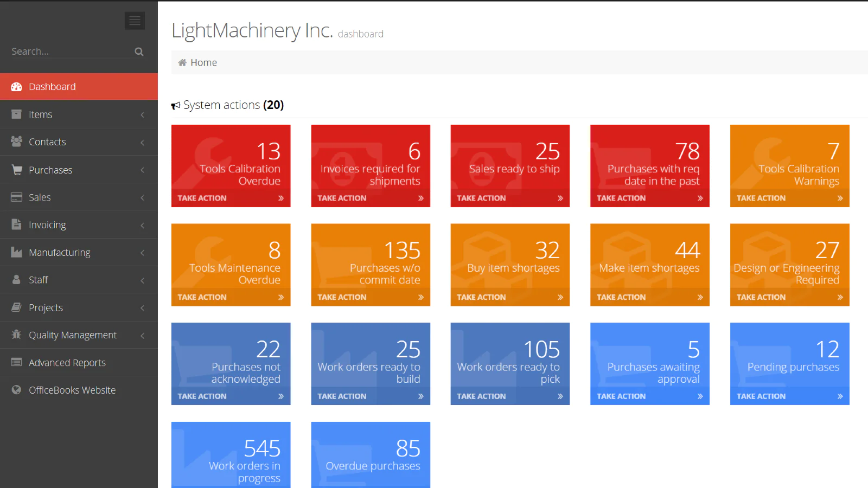868x488 pixels.
Task: Click arrow icon on Tools Calibration Overdue card
Action: point(281,198)
